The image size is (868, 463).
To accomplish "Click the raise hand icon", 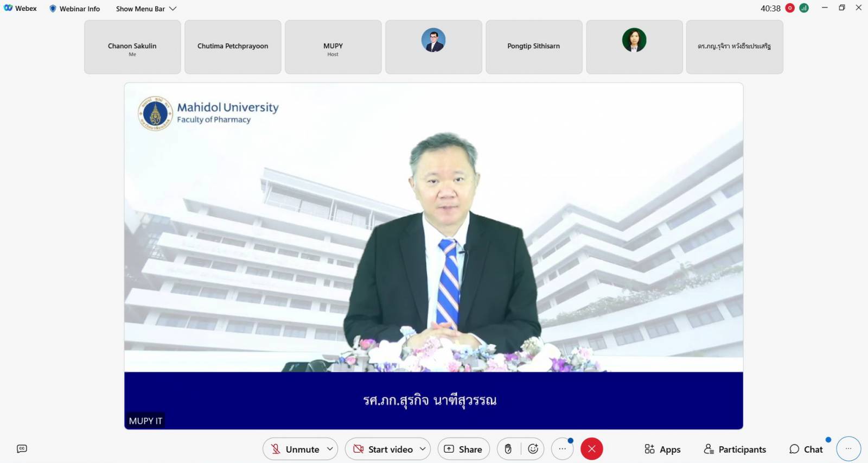I will coord(508,449).
